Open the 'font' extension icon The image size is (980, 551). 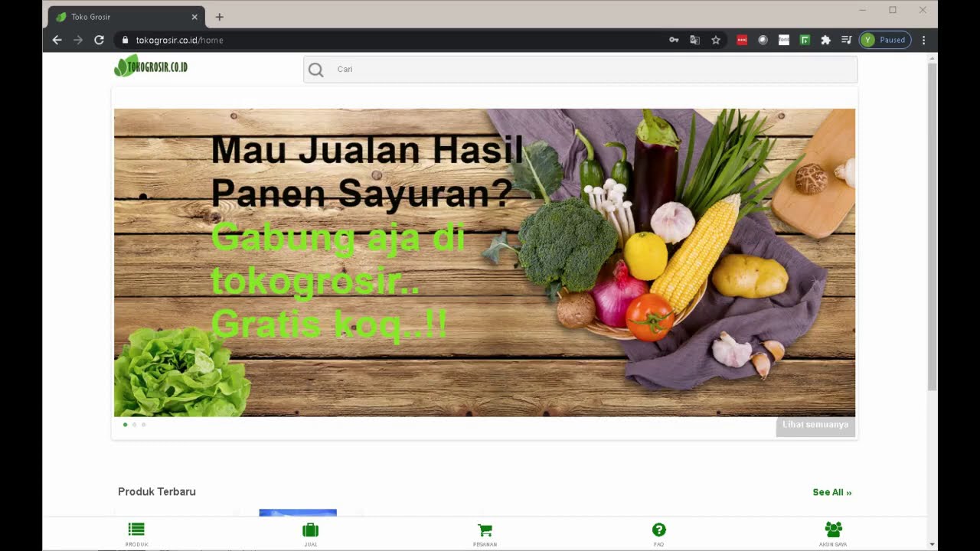(x=784, y=40)
